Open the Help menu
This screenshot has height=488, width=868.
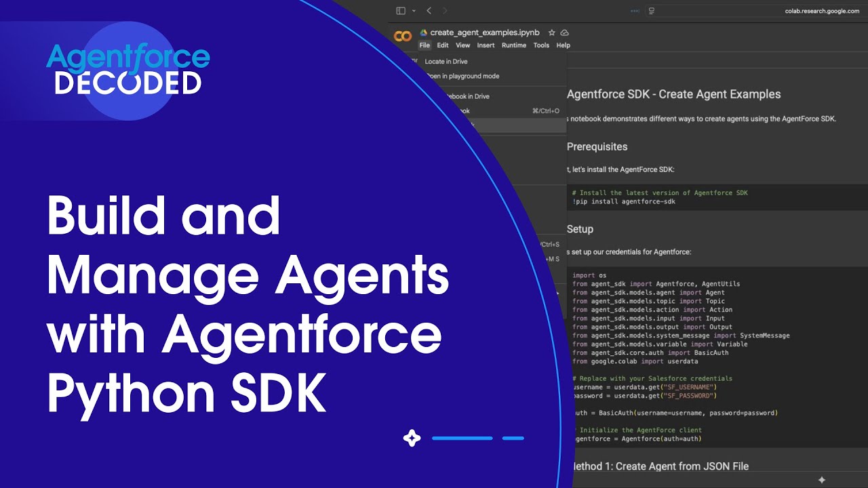point(563,45)
